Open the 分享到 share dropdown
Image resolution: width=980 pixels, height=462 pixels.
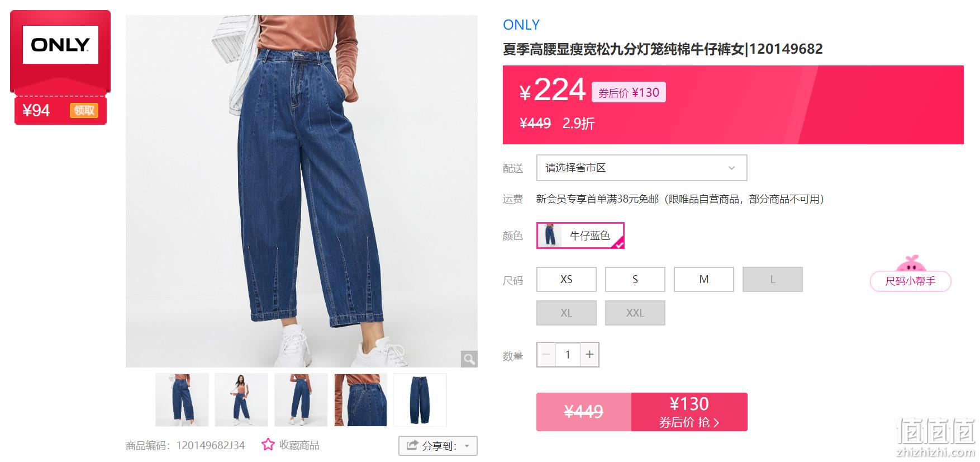pyautogui.click(x=438, y=446)
